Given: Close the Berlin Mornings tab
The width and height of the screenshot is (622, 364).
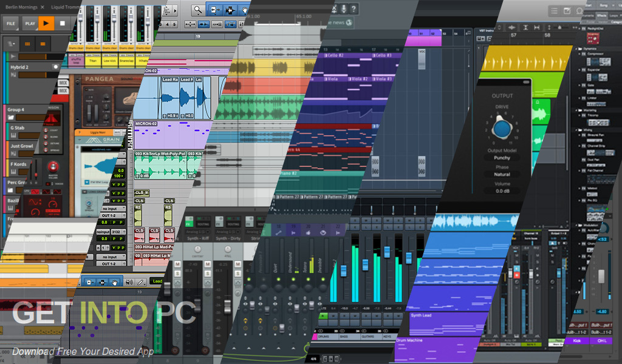Looking at the screenshot, I should click(43, 7).
